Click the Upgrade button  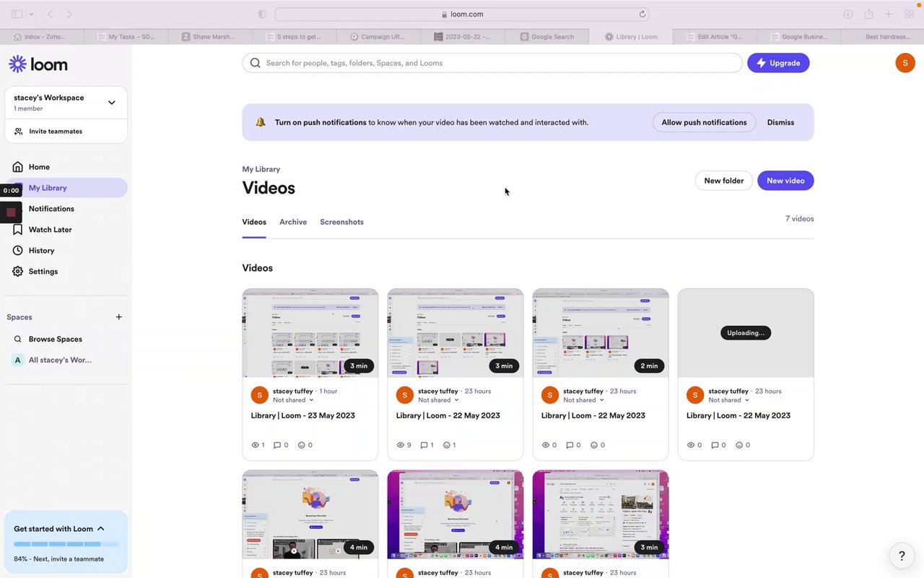coord(778,63)
